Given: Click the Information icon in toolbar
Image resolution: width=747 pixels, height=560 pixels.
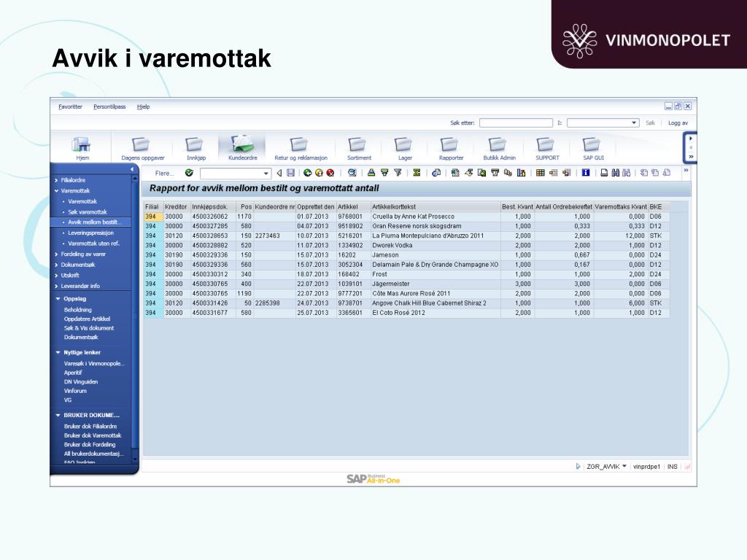Looking at the screenshot, I should (x=586, y=173).
